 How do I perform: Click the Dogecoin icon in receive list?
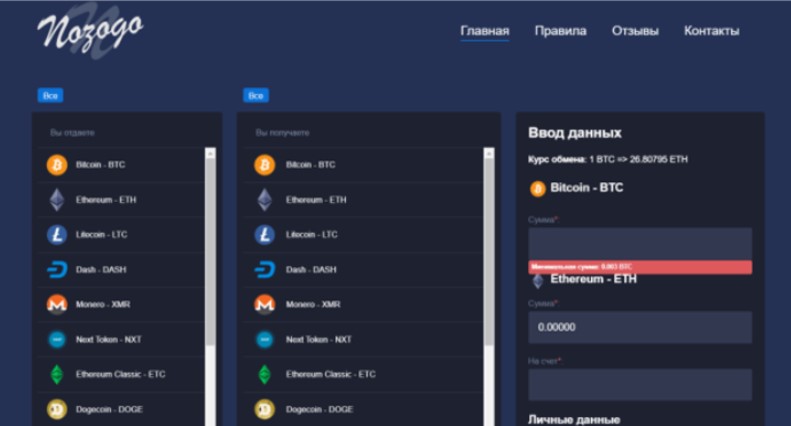coord(264,409)
